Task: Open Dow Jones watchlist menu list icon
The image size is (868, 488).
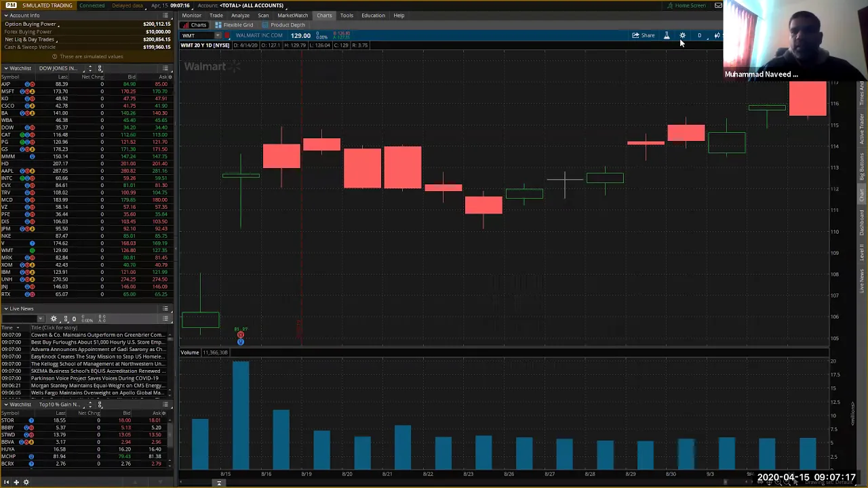Action: 165,68
